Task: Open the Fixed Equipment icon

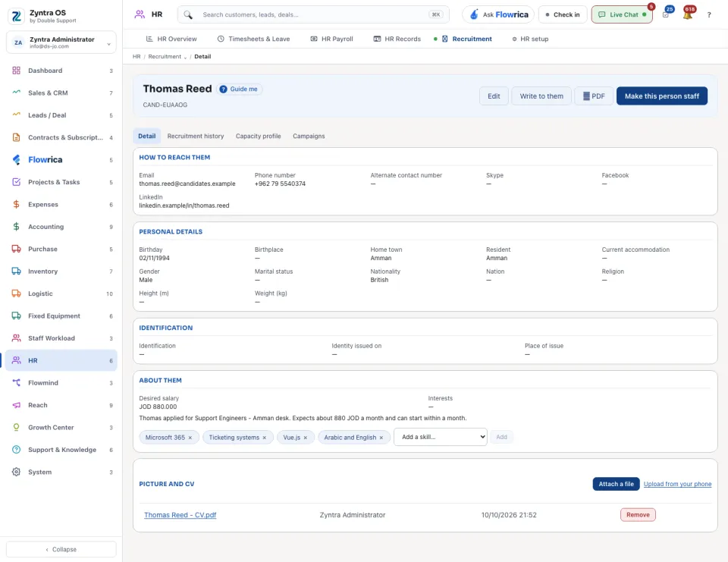Action: click(x=16, y=316)
